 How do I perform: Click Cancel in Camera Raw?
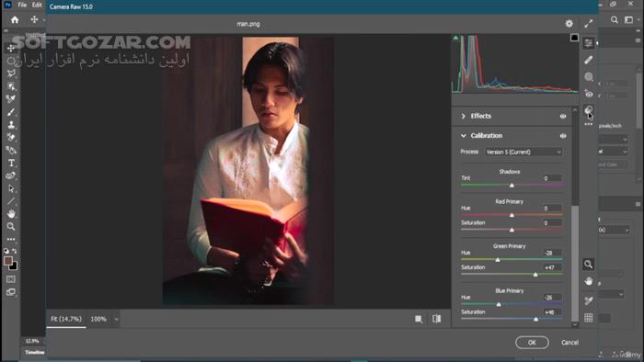click(570, 343)
